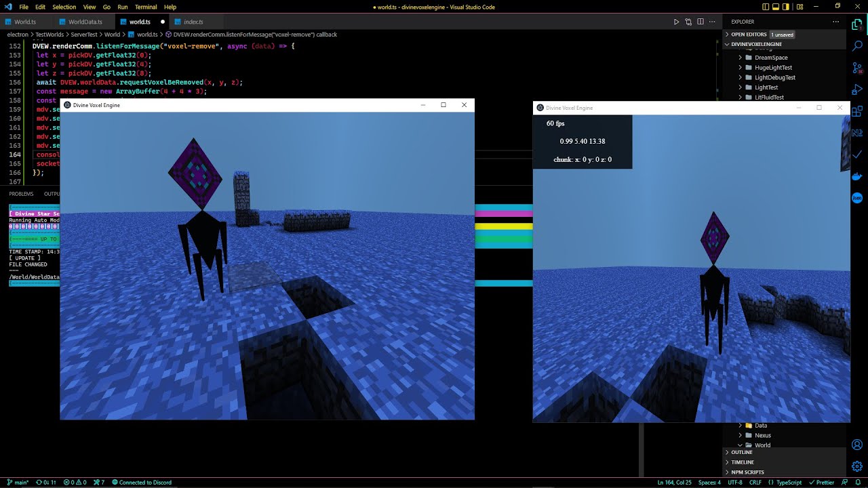Image resolution: width=868 pixels, height=488 pixels.
Task: Open editor More Actions ellipsis
Action: point(713,22)
